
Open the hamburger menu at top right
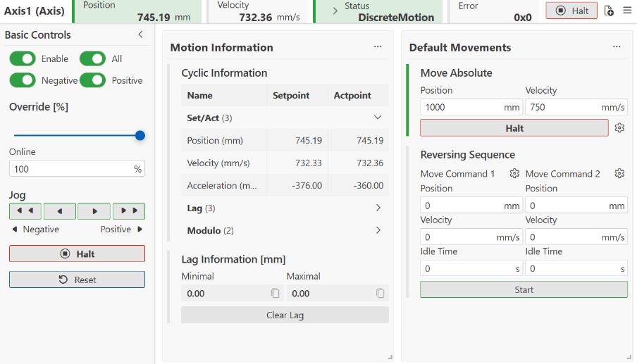(627, 10)
